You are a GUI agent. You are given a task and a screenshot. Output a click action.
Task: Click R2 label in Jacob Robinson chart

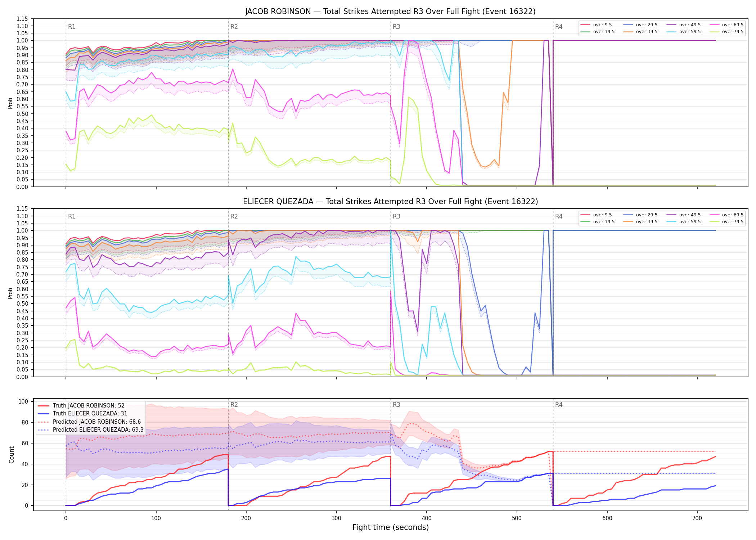pos(234,27)
